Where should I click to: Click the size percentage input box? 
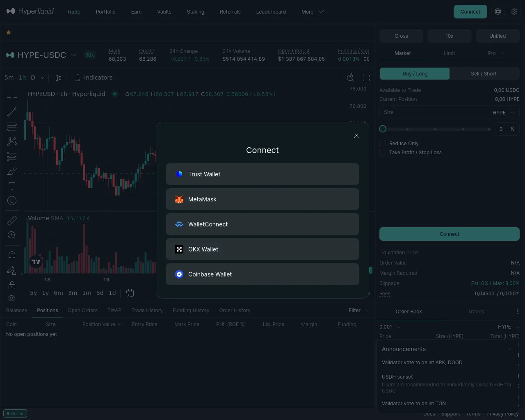(x=507, y=129)
